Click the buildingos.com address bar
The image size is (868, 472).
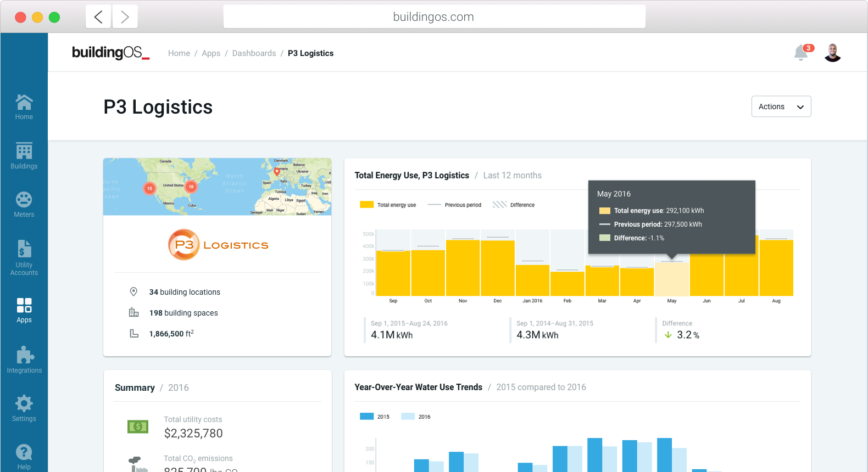tap(434, 17)
